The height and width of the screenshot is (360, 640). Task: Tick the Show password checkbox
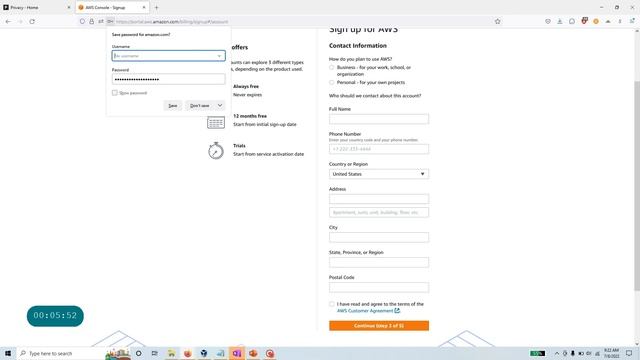pyautogui.click(x=115, y=93)
